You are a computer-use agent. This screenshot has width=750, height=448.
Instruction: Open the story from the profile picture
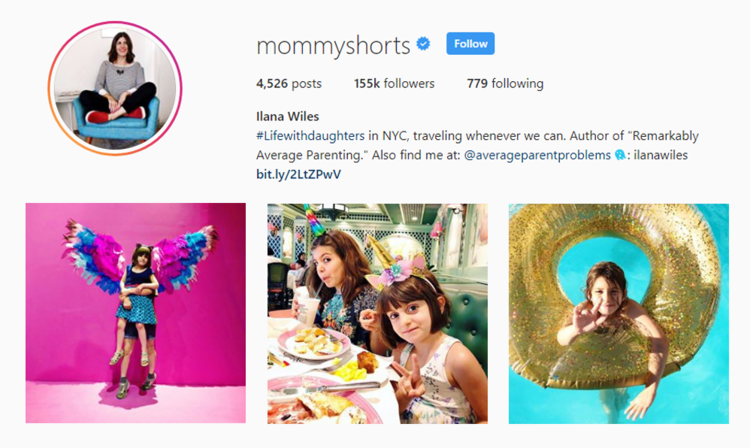tap(115, 88)
